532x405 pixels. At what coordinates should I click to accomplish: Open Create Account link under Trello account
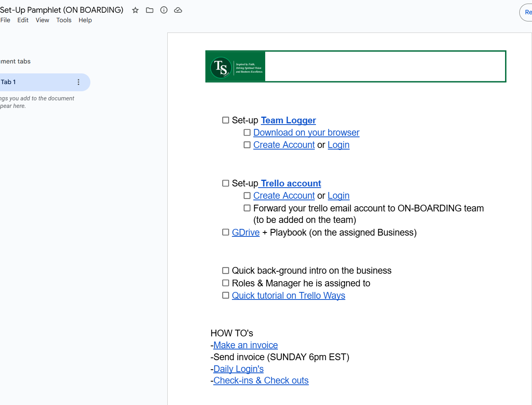click(284, 196)
